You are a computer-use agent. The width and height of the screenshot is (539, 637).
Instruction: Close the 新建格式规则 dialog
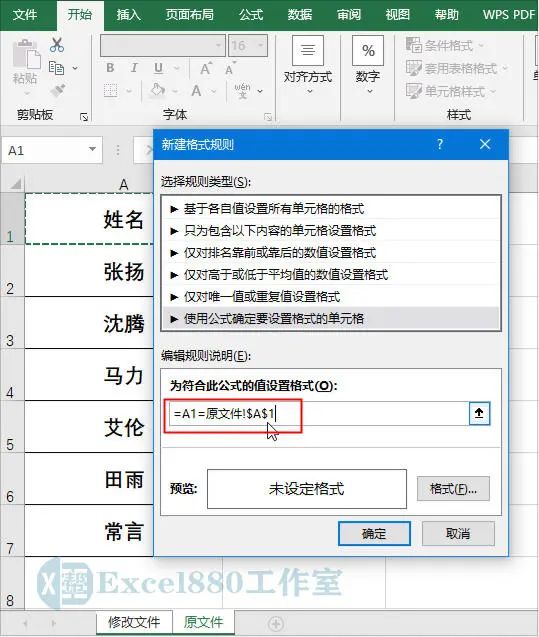[485, 144]
